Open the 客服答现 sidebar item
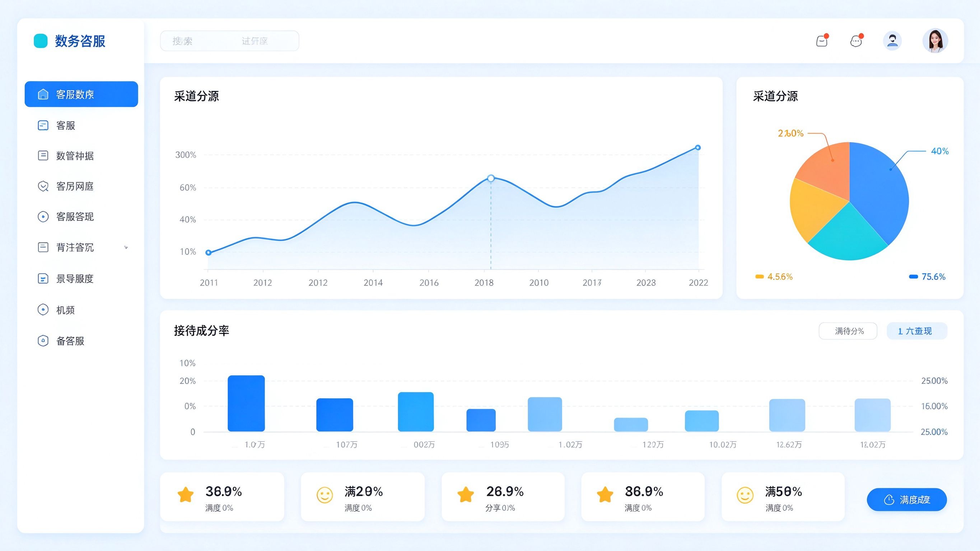The width and height of the screenshot is (980, 551). coord(81,216)
